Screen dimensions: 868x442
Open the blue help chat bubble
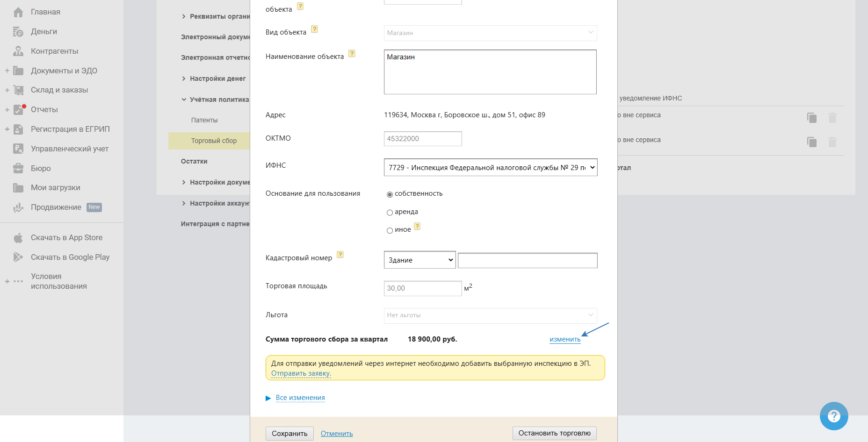833,416
